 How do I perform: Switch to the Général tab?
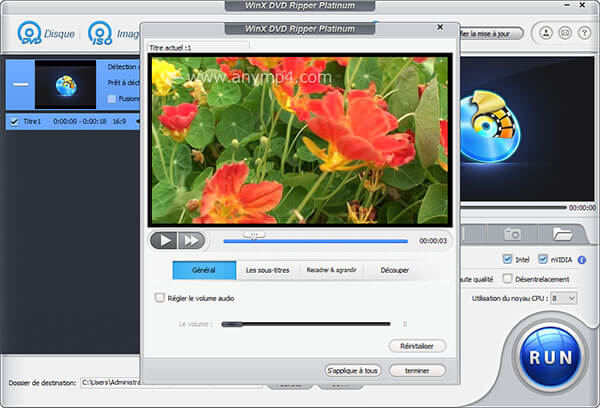204,270
